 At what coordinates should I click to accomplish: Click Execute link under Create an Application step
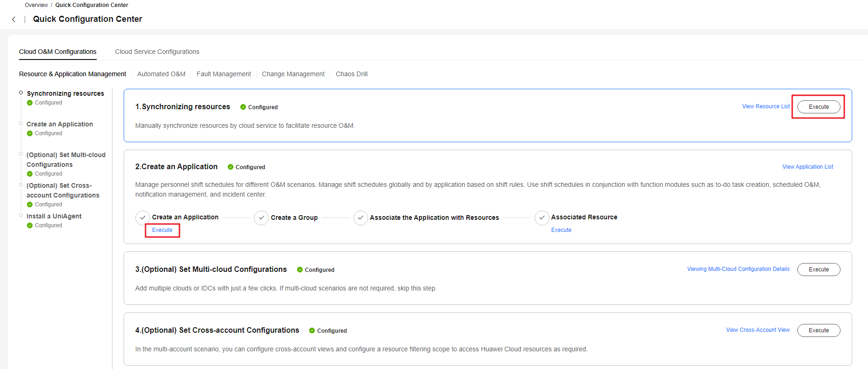(162, 230)
